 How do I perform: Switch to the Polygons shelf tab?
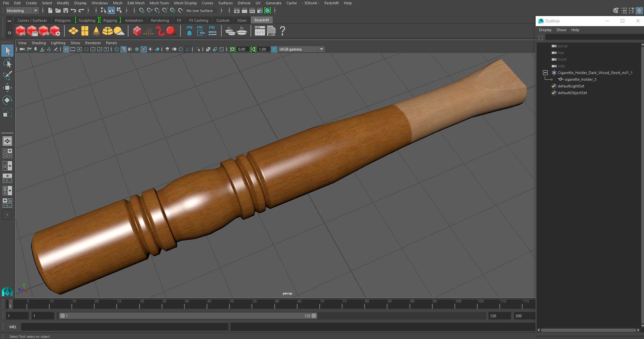pyautogui.click(x=63, y=20)
